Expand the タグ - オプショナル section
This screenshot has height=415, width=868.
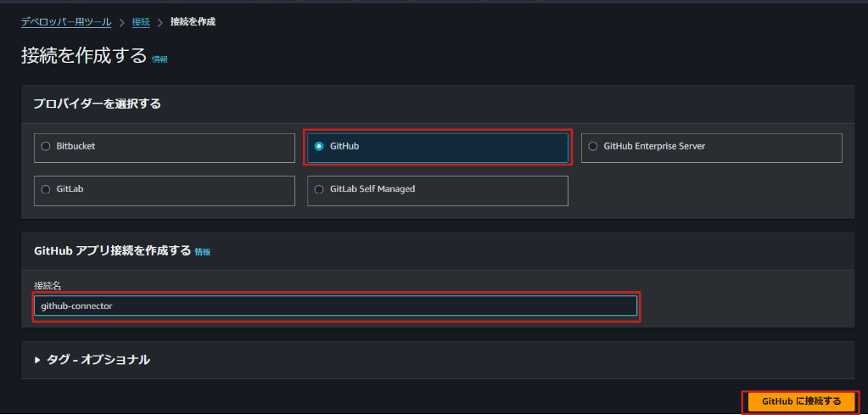92,360
